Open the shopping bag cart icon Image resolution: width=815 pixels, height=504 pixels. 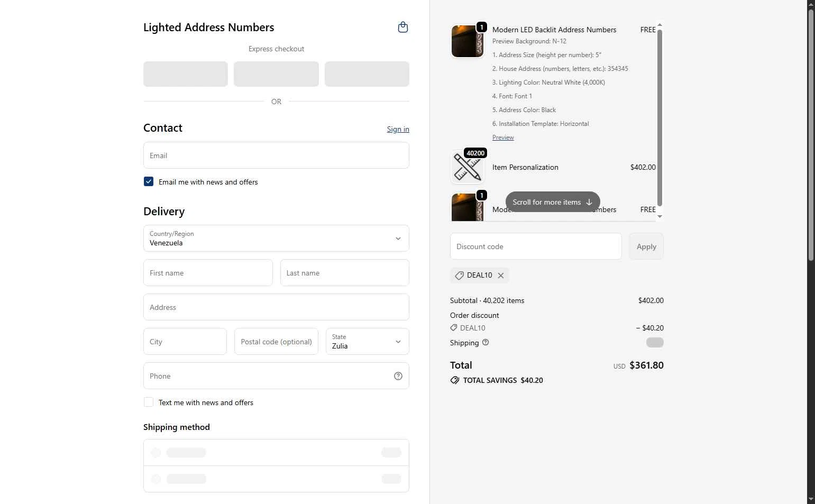pos(402,27)
